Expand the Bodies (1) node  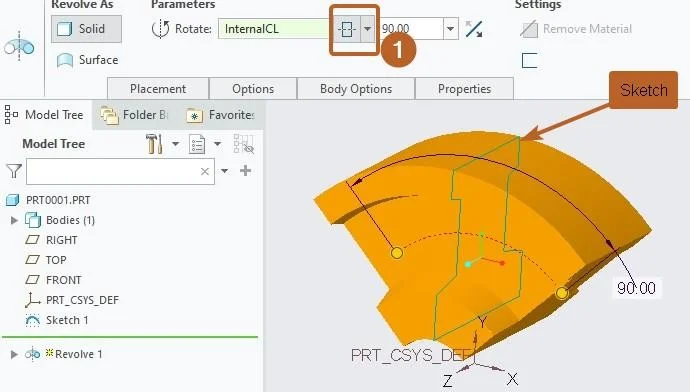(14, 220)
